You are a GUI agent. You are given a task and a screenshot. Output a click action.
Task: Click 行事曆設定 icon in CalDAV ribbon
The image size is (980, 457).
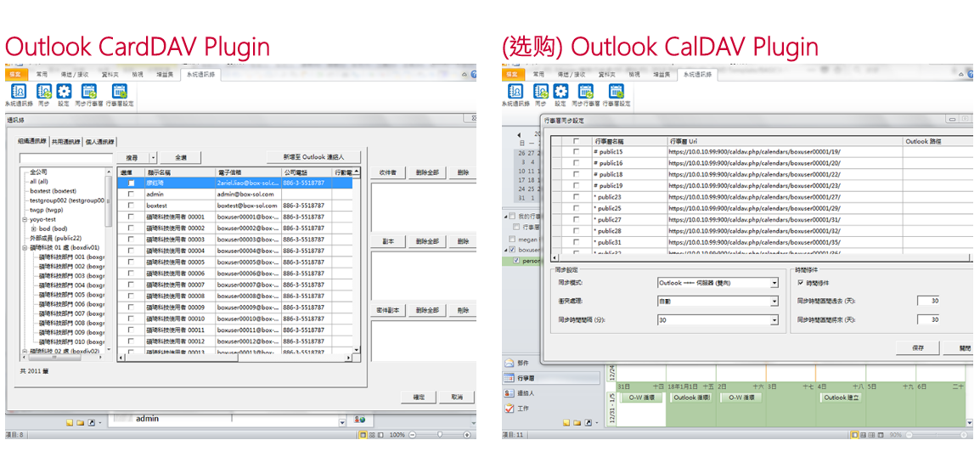(616, 92)
